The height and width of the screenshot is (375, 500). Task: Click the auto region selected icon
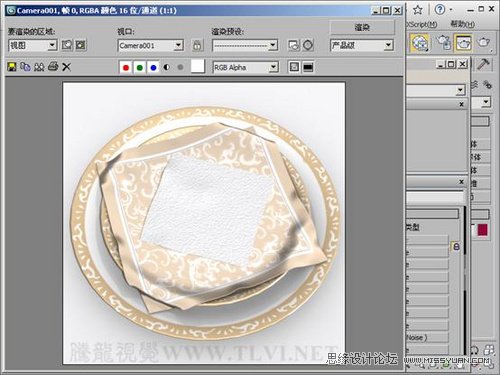tap(81, 45)
